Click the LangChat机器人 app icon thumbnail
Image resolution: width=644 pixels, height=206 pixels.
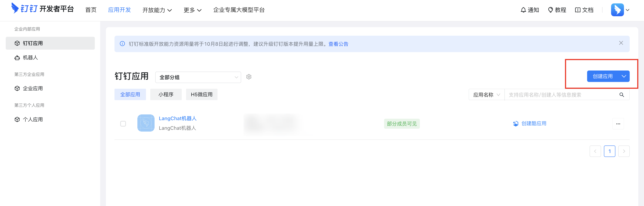tap(146, 123)
